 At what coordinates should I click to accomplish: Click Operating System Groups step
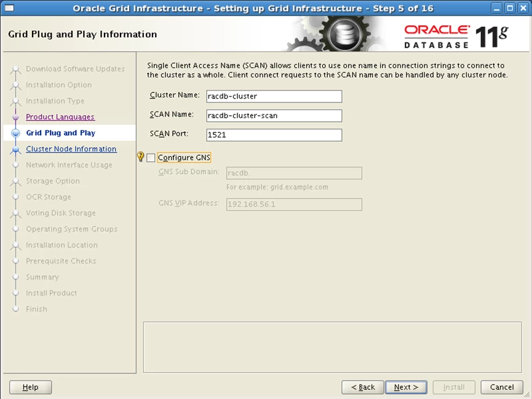[71, 229]
